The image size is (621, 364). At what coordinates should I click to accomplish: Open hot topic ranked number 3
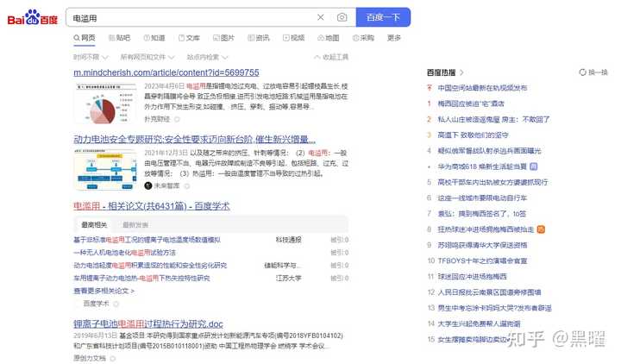click(473, 135)
